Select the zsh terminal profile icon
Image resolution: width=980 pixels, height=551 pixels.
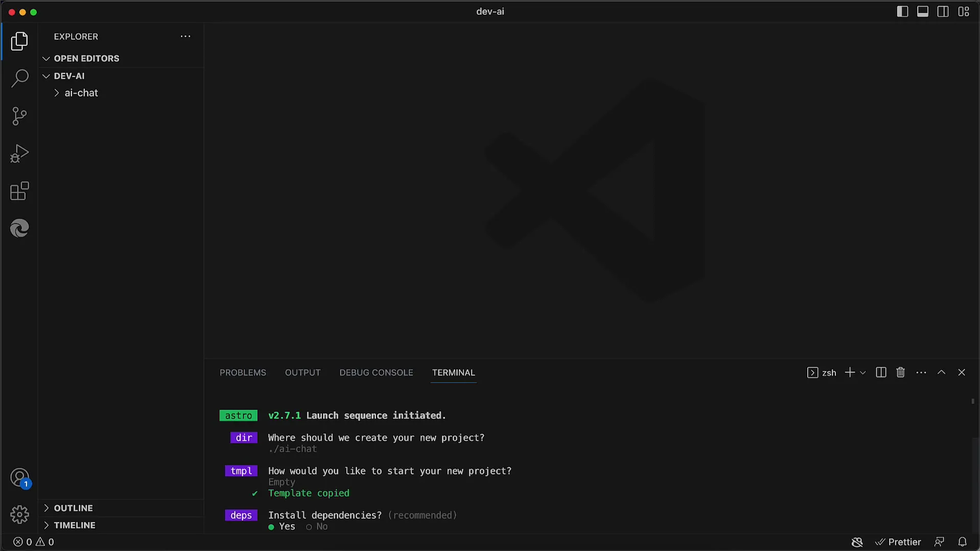(812, 373)
